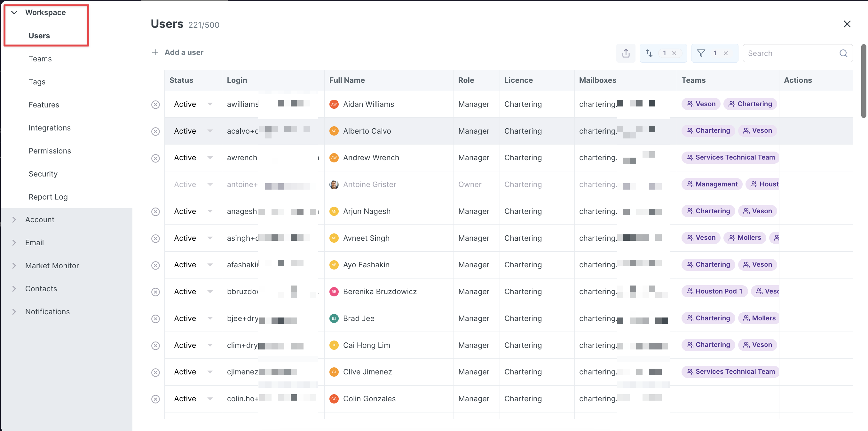
Task: Clear the active filter with its X
Action: pyautogui.click(x=726, y=53)
